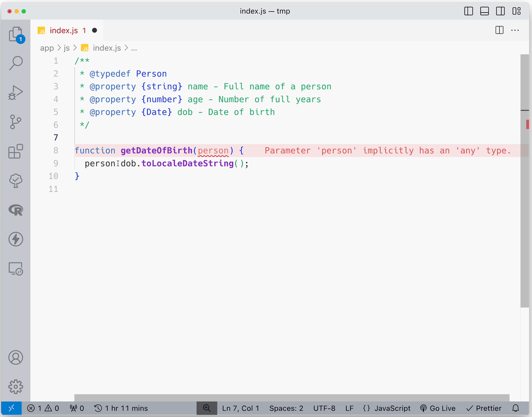The image size is (532, 417).
Task: Click the 'js' breadcrumb segment
Action: pyautogui.click(x=66, y=48)
